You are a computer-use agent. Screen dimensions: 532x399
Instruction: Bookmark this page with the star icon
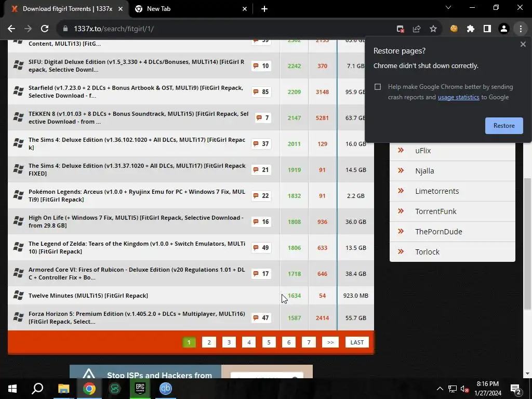tap(433, 29)
